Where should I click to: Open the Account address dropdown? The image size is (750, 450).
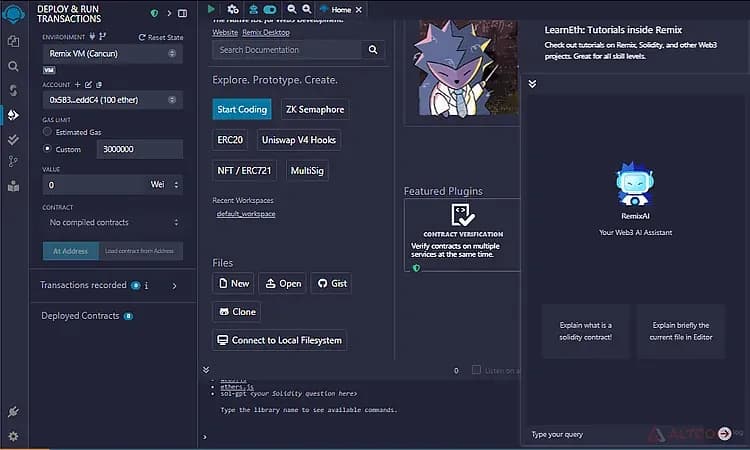coord(113,100)
